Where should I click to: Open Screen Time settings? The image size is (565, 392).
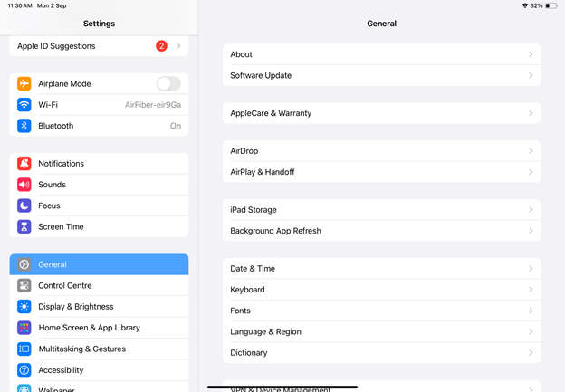coord(99,226)
